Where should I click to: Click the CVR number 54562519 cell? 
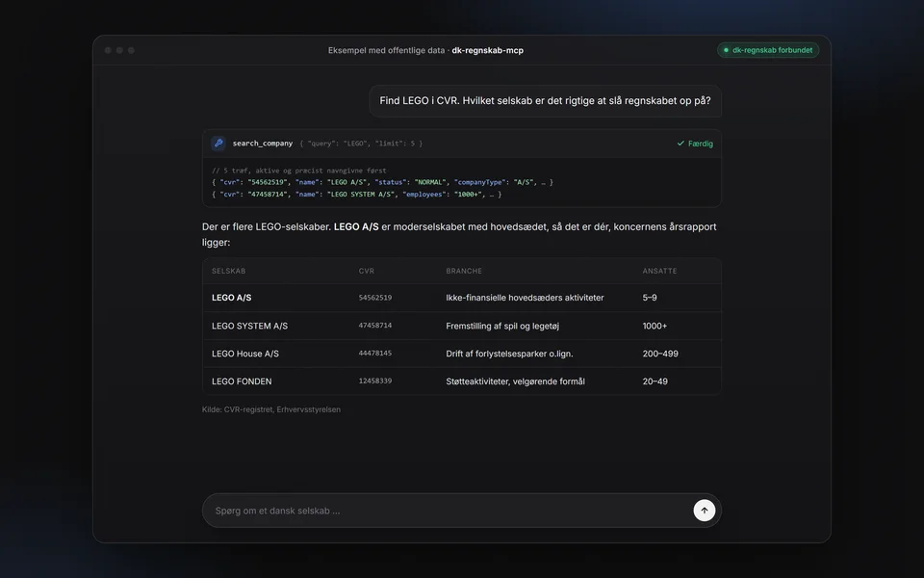[x=374, y=298]
